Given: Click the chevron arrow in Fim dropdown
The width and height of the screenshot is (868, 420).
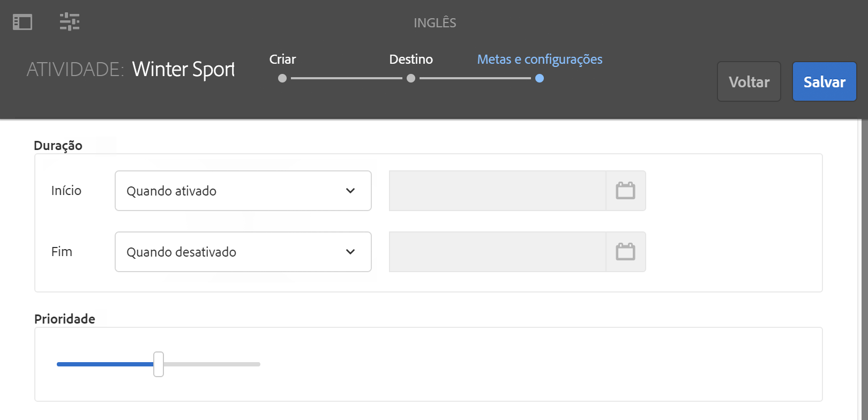Looking at the screenshot, I should [350, 252].
